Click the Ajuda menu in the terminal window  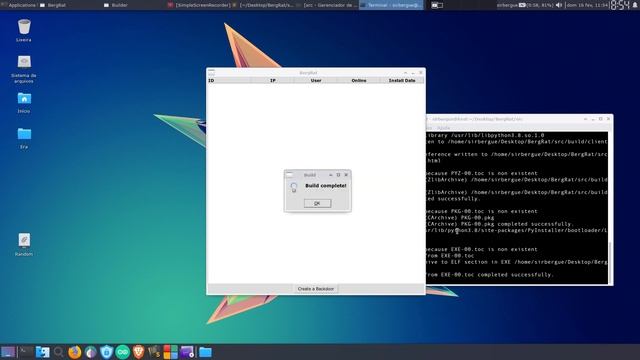443,128
